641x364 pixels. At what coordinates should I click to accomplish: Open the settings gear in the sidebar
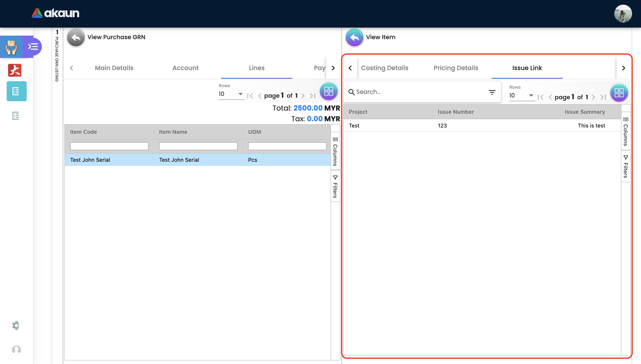pos(16,325)
